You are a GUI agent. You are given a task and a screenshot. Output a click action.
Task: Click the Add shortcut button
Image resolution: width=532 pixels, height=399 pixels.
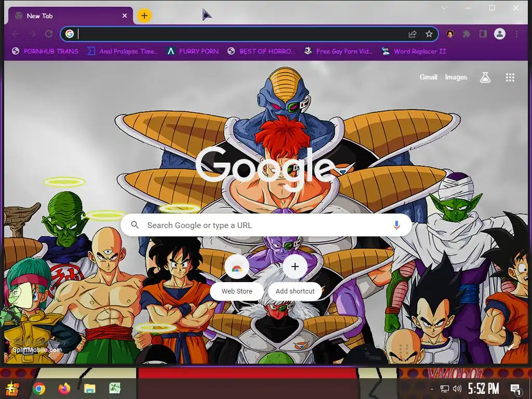pos(295,277)
